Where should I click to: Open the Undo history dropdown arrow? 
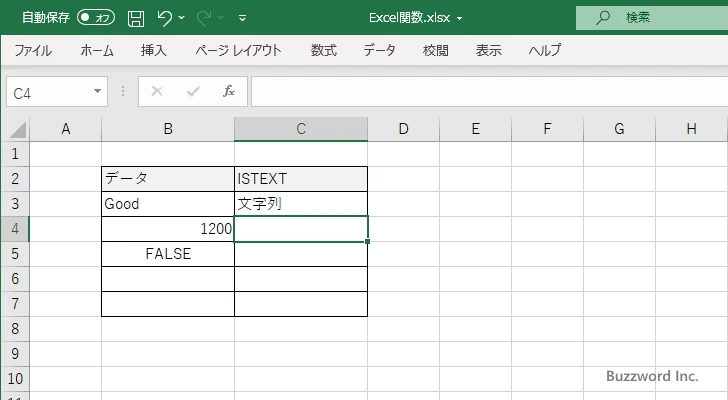pos(182,18)
